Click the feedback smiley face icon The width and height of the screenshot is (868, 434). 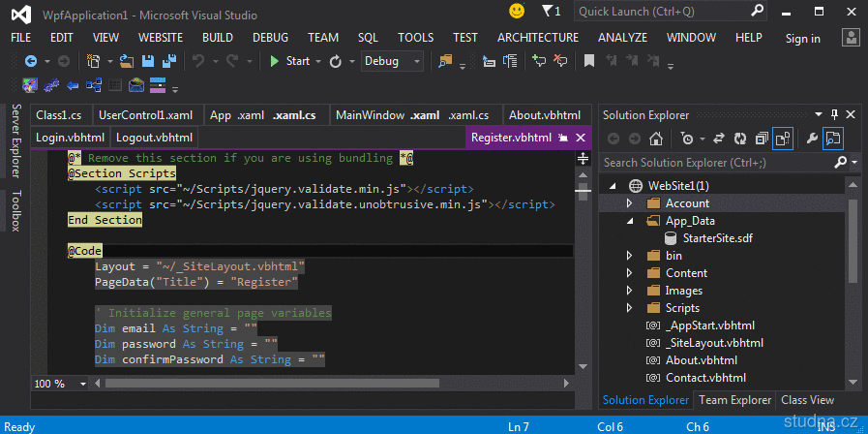pos(517,11)
